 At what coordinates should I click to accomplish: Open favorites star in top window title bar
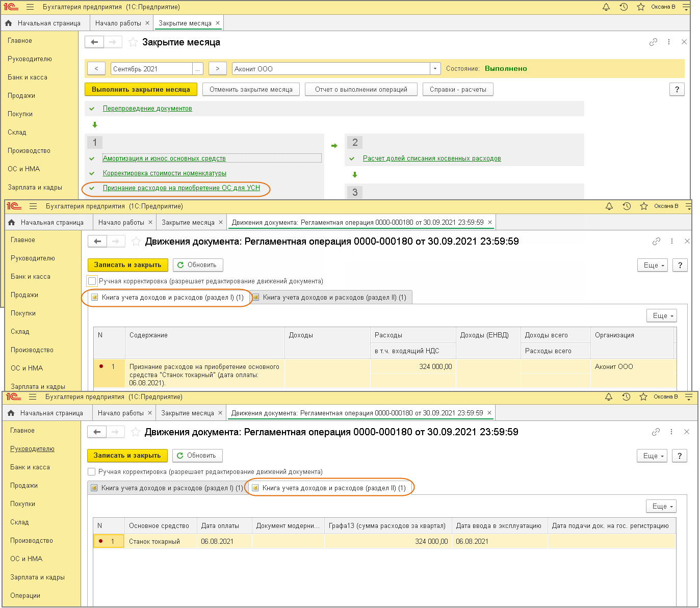[x=641, y=7]
